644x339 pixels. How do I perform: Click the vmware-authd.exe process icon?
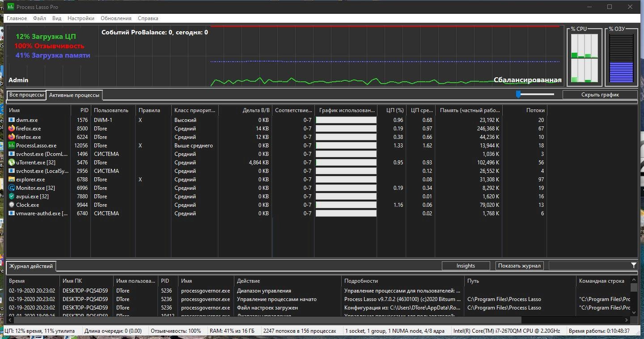click(12, 213)
